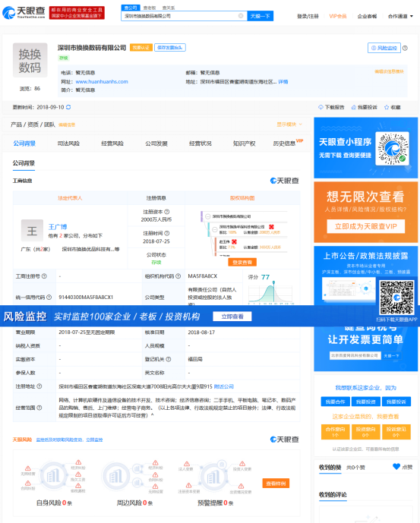420x523 pixels.
Task: Click the 预警提醒 building icon
Action: [213, 477]
